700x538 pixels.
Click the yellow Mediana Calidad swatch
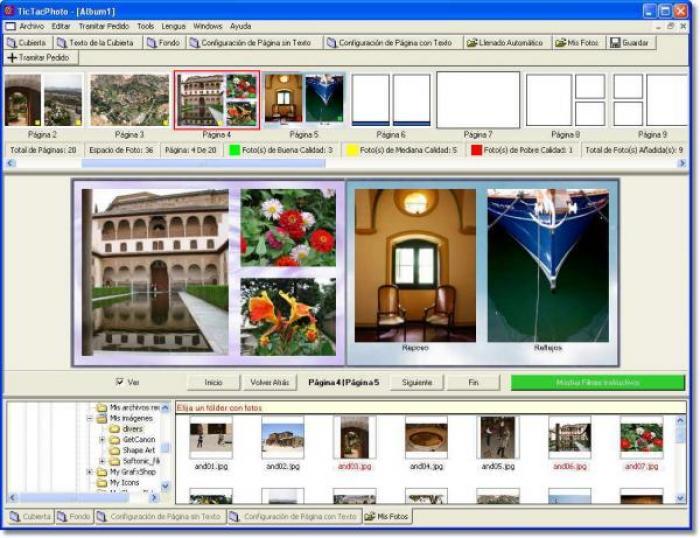[x=352, y=150]
